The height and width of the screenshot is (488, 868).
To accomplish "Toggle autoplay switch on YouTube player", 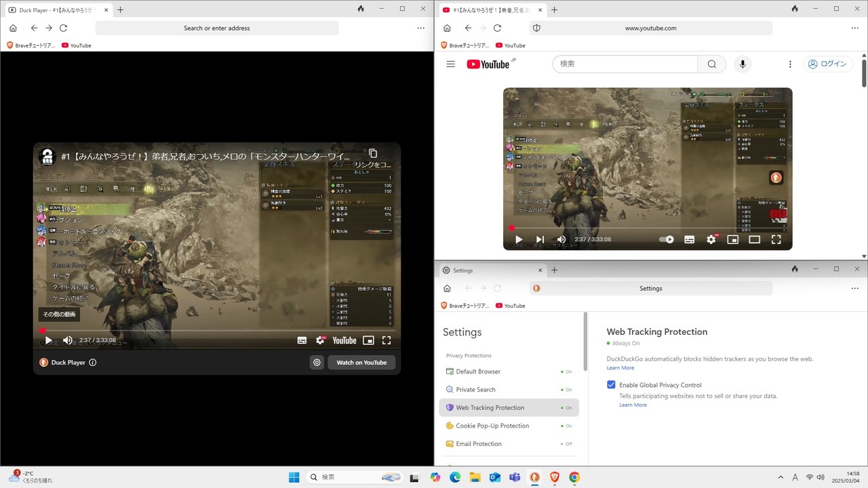I will click(667, 239).
